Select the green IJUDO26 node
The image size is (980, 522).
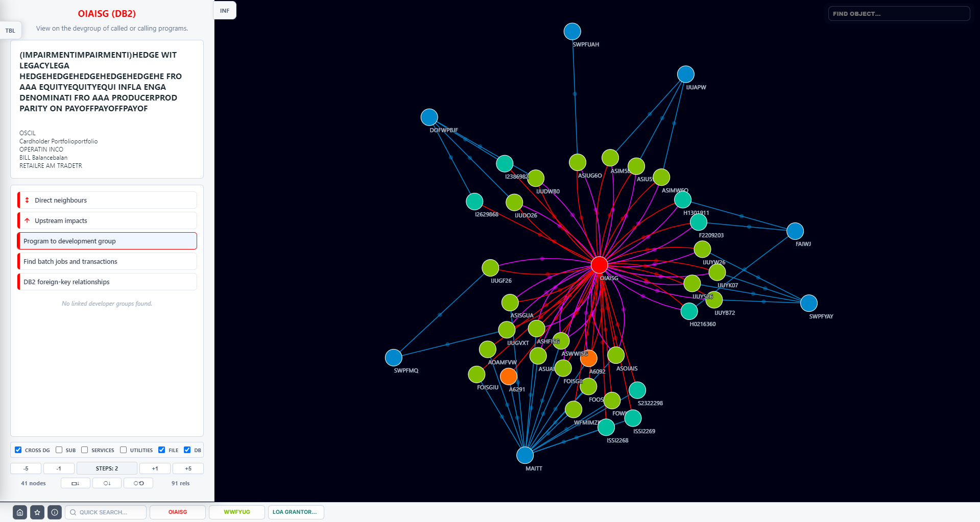click(x=514, y=203)
